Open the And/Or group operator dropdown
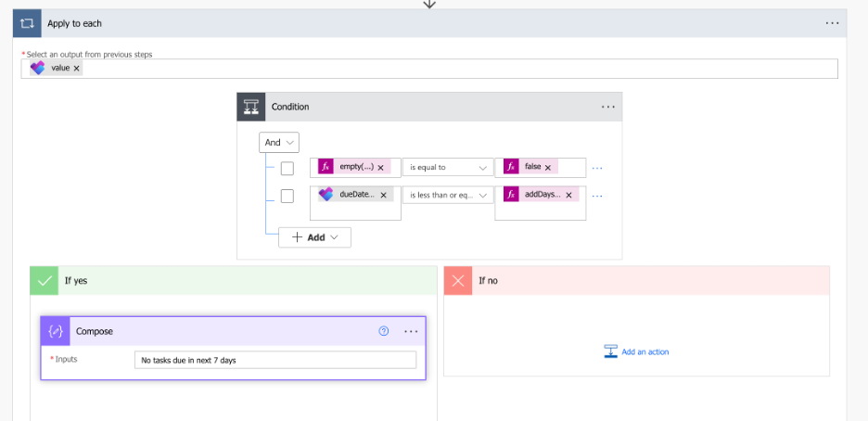This screenshot has height=421, width=868. pyautogui.click(x=279, y=142)
